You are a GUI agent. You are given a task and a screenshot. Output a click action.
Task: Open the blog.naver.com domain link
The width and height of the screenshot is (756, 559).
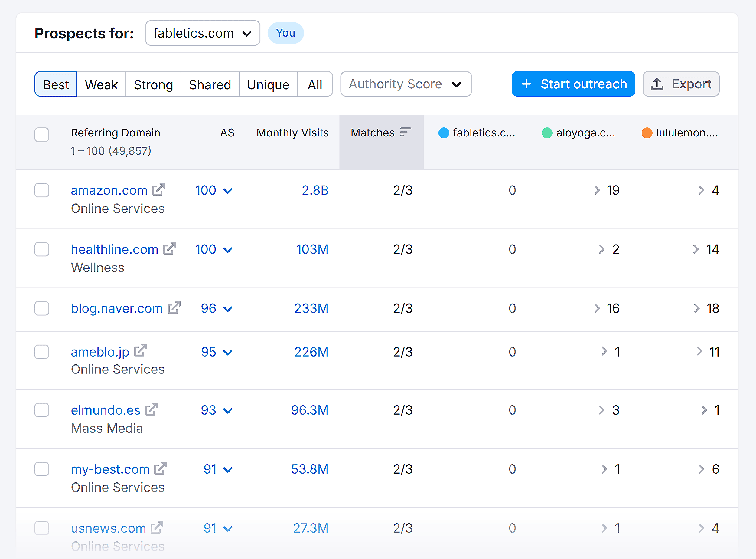pos(117,308)
